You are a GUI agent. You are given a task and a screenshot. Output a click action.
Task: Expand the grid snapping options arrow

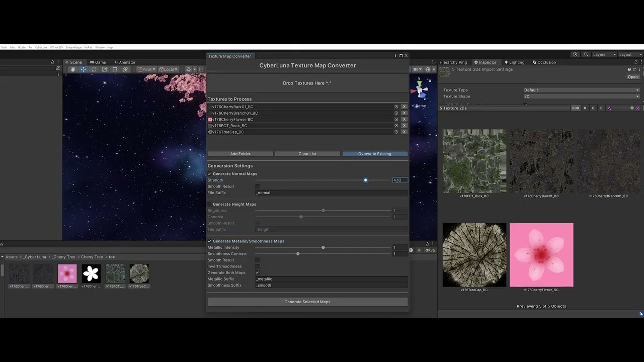point(194,69)
